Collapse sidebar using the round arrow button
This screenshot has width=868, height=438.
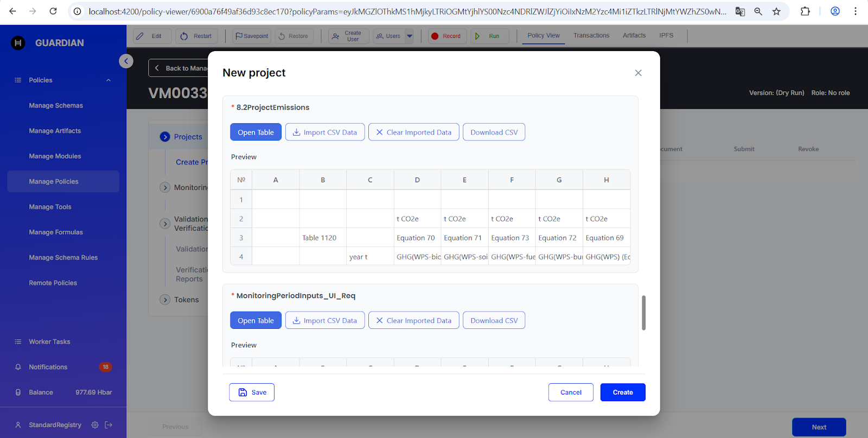coord(126,61)
